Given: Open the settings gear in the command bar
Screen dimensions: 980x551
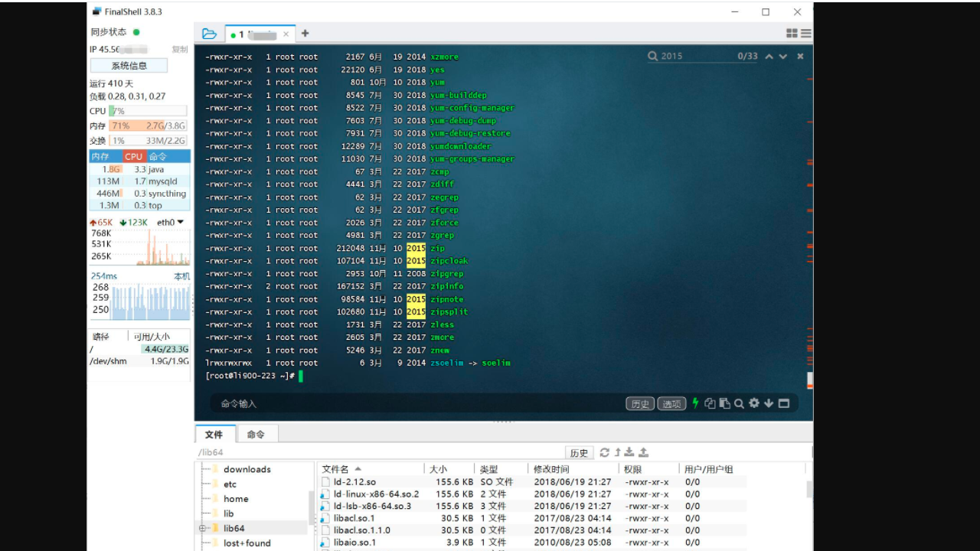Looking at the screenshot, I should 754,403.
